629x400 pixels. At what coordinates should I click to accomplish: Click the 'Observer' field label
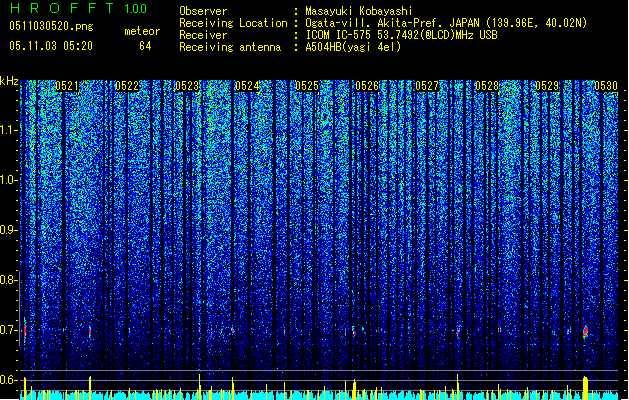tap(203, 11)
